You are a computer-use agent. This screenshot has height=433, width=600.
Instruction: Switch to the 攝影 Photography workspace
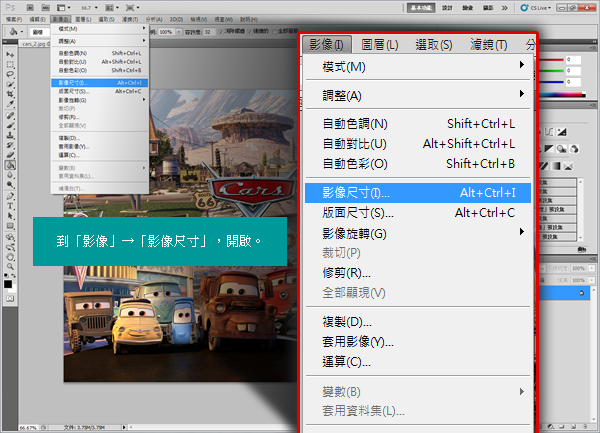(488, 8)
